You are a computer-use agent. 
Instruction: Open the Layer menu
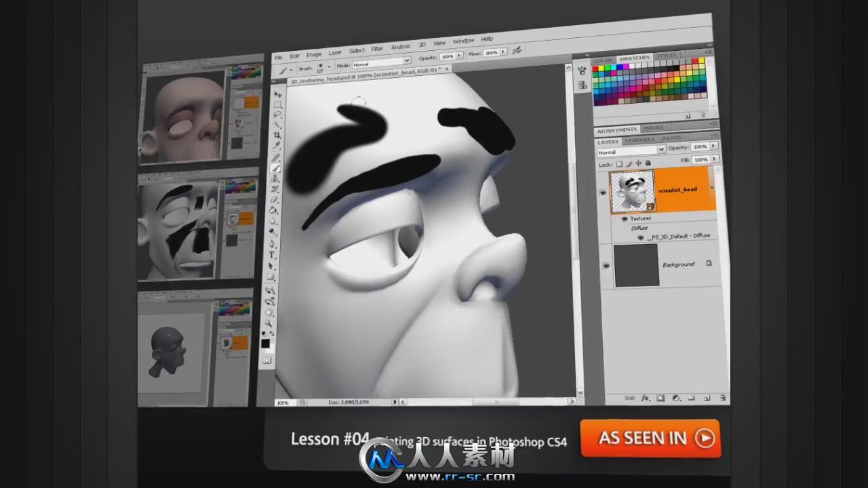[x=335, y=52]
